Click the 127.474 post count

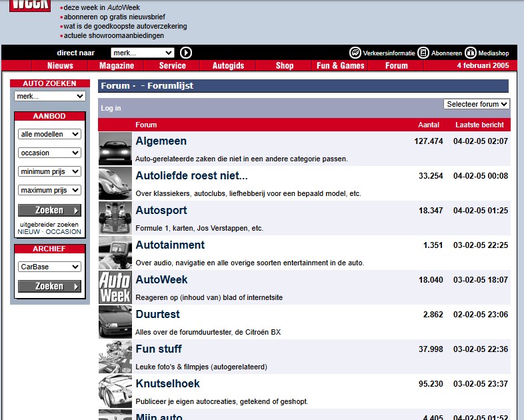pos(429,141)
